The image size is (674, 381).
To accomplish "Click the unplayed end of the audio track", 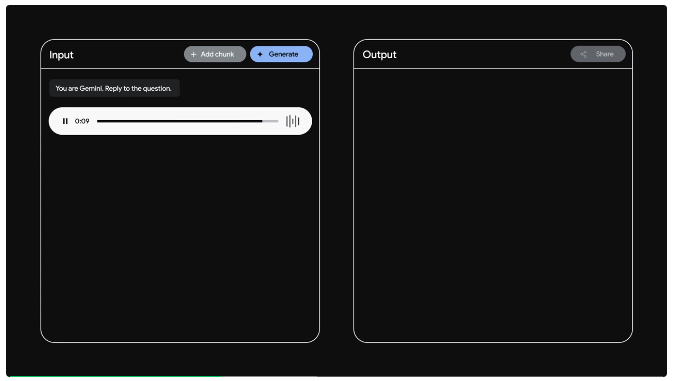I will (x=270, y=121).
